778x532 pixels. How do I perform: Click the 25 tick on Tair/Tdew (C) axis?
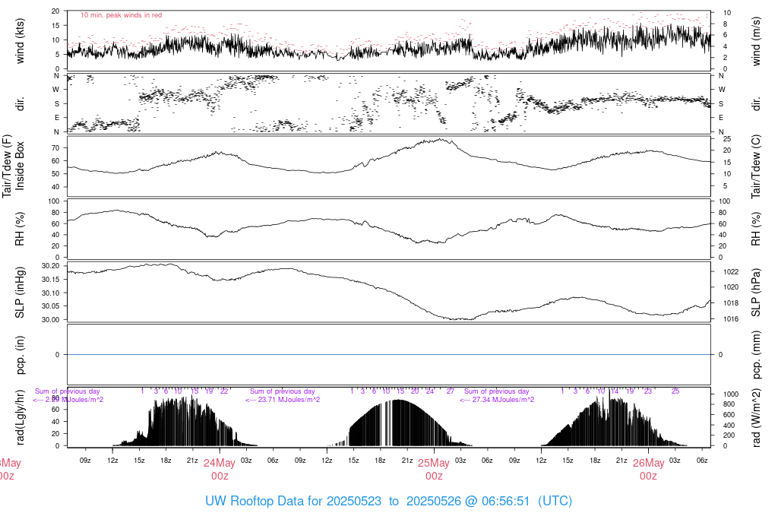point(727,138)
